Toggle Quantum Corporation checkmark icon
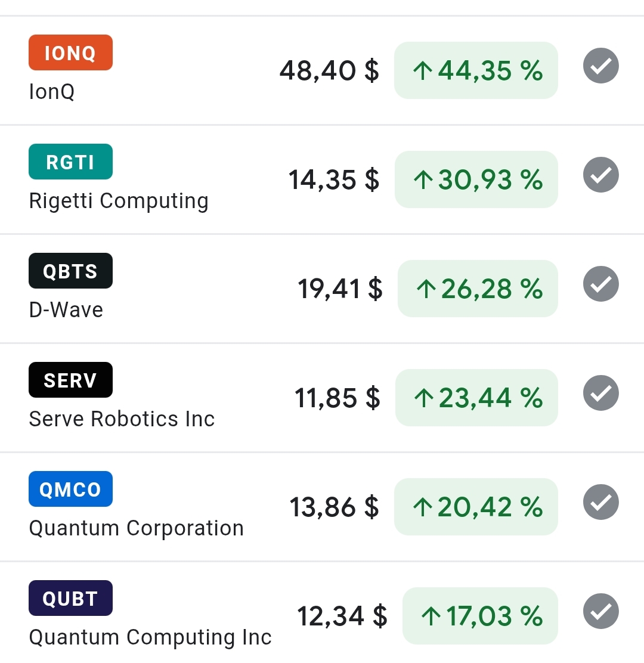The width and height of the screenshot is (644, 663). tap(600, 502)
